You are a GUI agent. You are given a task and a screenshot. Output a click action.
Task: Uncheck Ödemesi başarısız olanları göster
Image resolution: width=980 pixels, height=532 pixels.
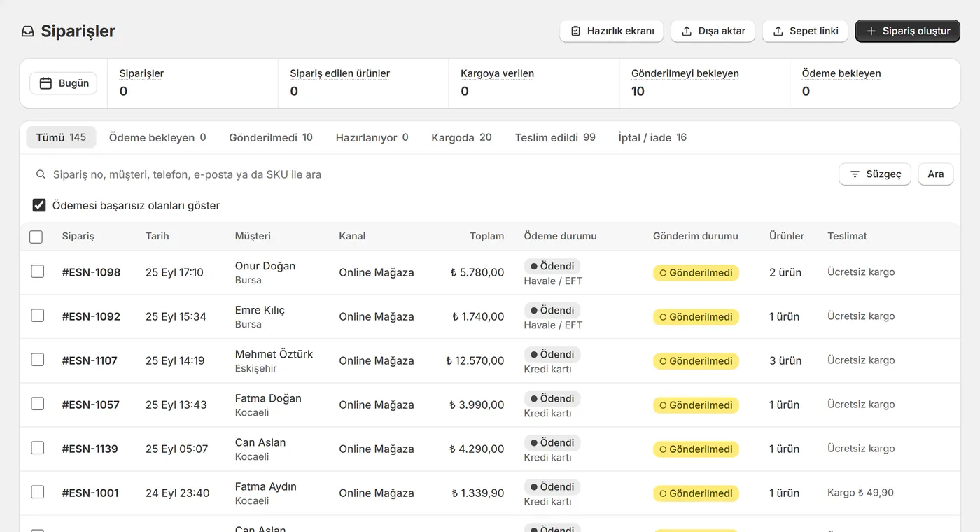39,205
